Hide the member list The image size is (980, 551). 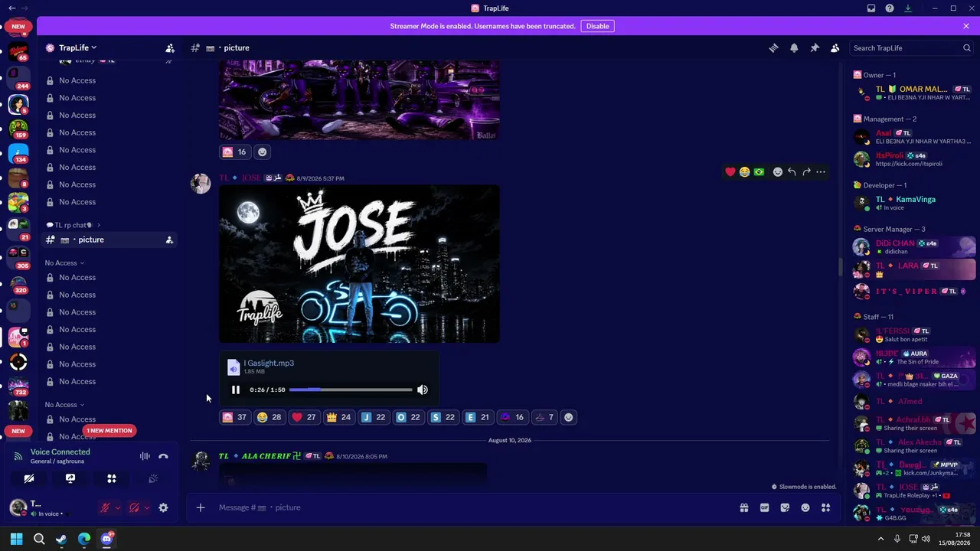(x=835, y=47)
